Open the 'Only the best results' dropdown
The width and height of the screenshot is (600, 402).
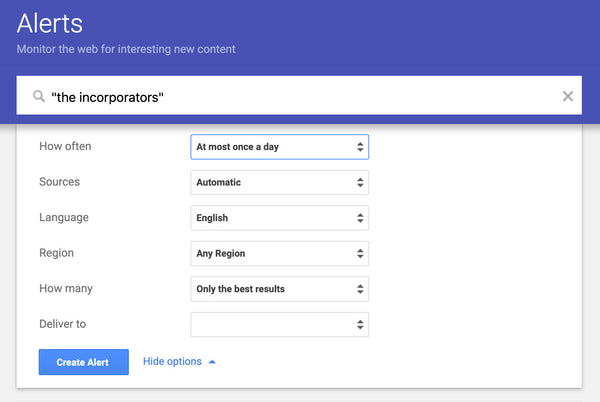tap(279, 289)
